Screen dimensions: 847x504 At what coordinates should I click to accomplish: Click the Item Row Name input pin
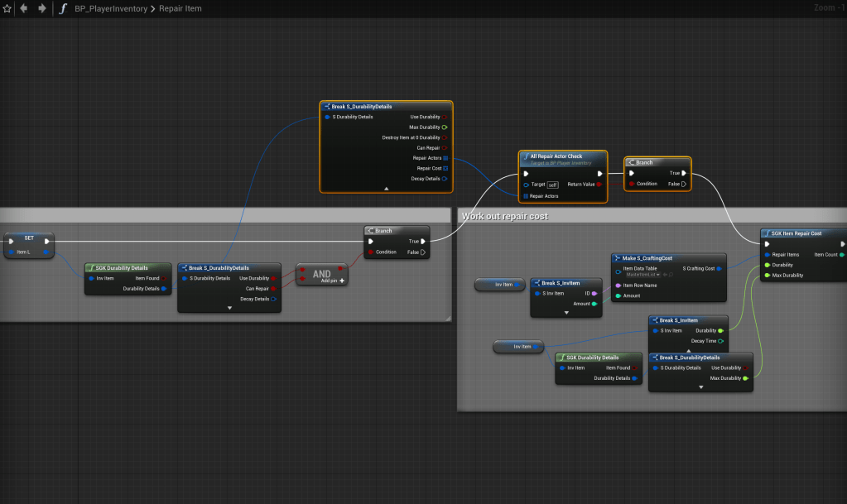[x=618, y=286]
